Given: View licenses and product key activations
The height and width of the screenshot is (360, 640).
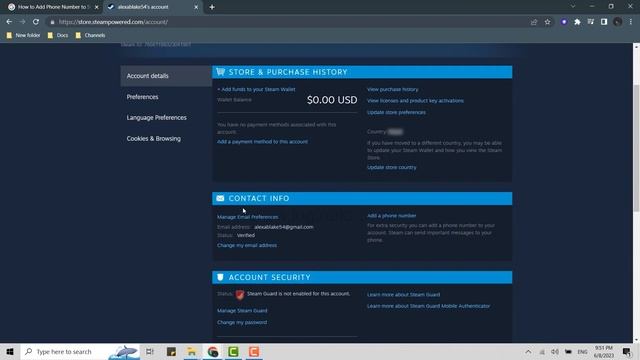Looking at the screenshot, I should click(x=415, y=101).
